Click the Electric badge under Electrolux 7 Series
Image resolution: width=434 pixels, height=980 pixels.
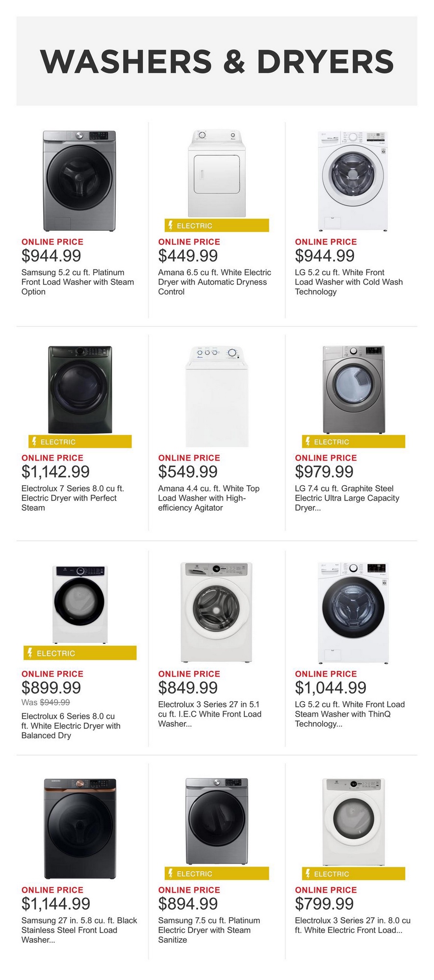(80, 441)
